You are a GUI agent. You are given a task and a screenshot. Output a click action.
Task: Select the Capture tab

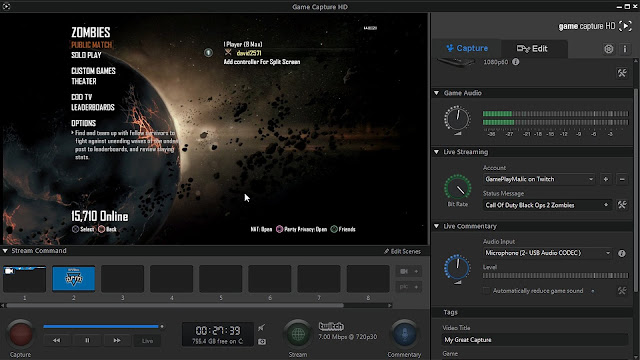pos(467,48)
